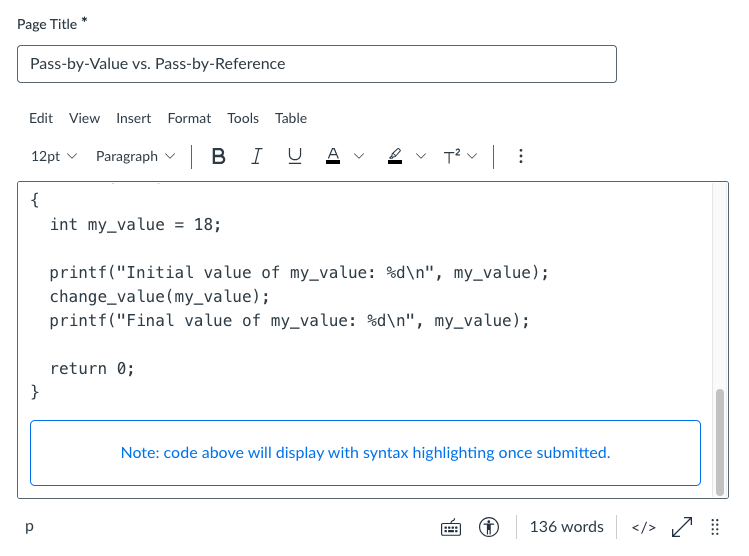Open the accessibility checker icon
Viewport: 749px width, 556px height.
[x=489, y=527]
